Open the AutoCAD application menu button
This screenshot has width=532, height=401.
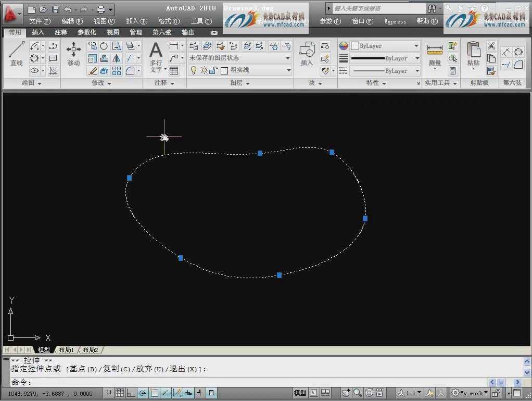coord(11,14)
